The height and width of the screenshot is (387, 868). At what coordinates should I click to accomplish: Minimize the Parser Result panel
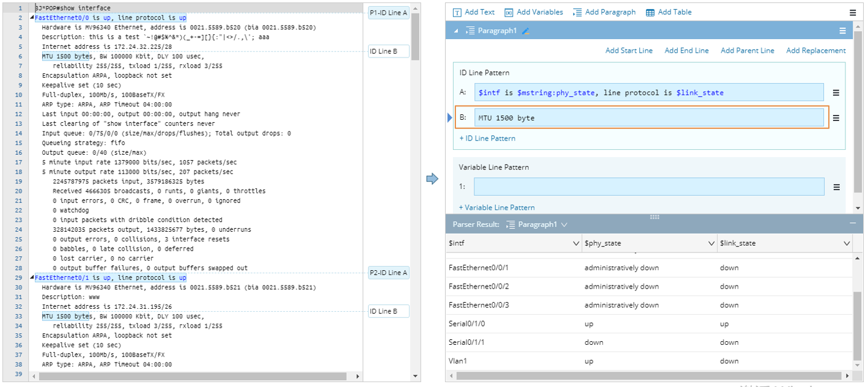tap(853, 224)
